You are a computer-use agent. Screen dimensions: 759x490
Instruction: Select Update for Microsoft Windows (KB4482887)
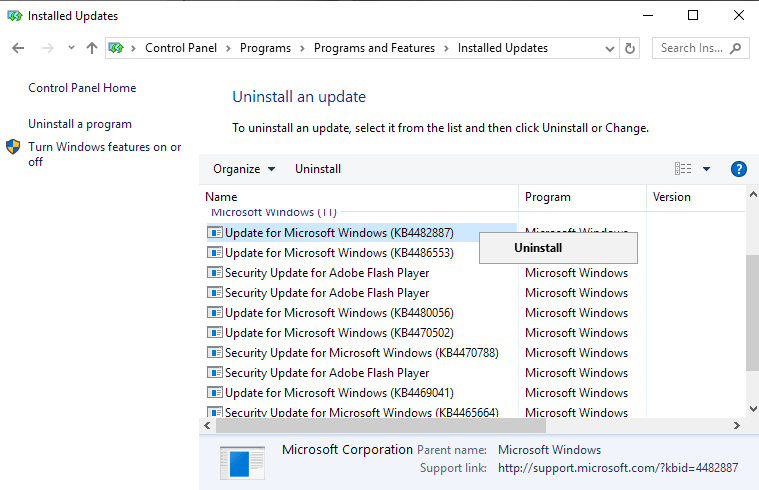(x=339, y=233)
